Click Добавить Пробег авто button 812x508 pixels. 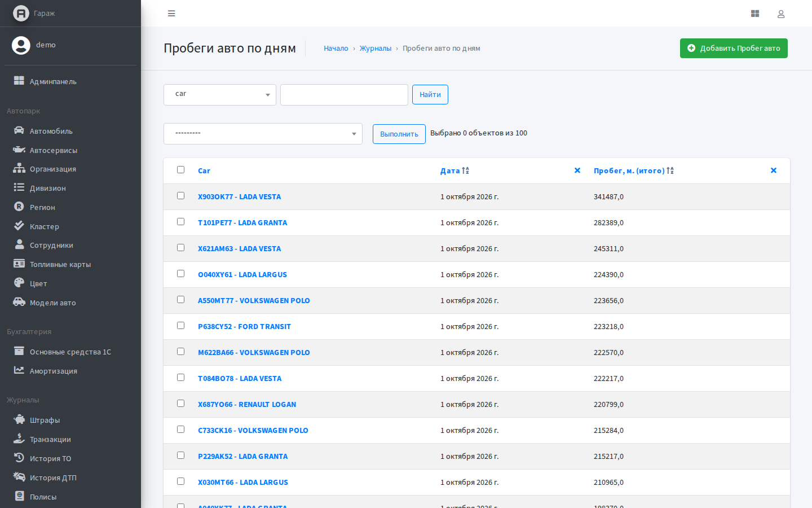[x=734, y=49]
